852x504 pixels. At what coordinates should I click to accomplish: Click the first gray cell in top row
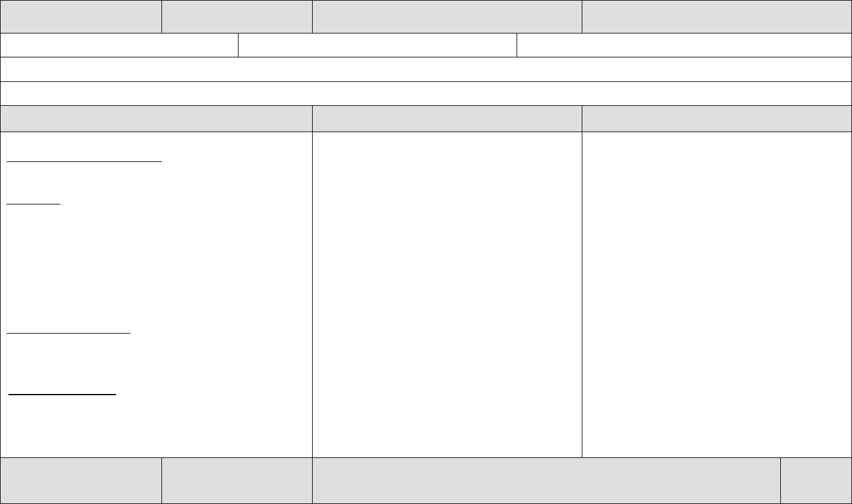[x=81, y=17]
